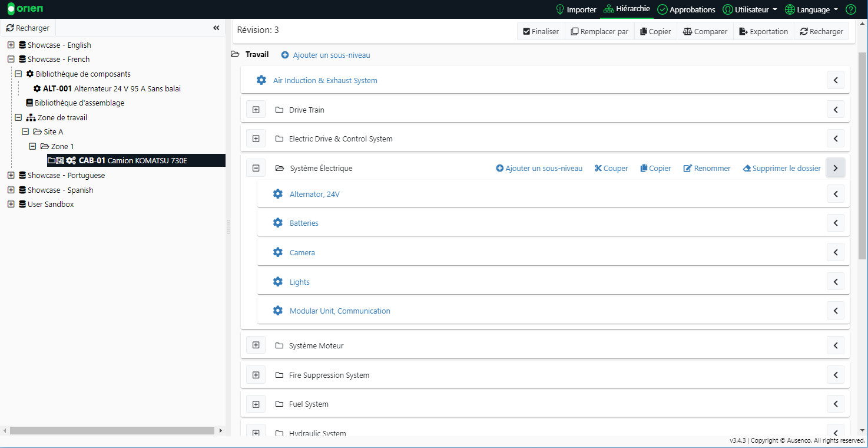Expand Showcase - English tree node
Viewport: 868px width, 448px height.
(11, 45)
